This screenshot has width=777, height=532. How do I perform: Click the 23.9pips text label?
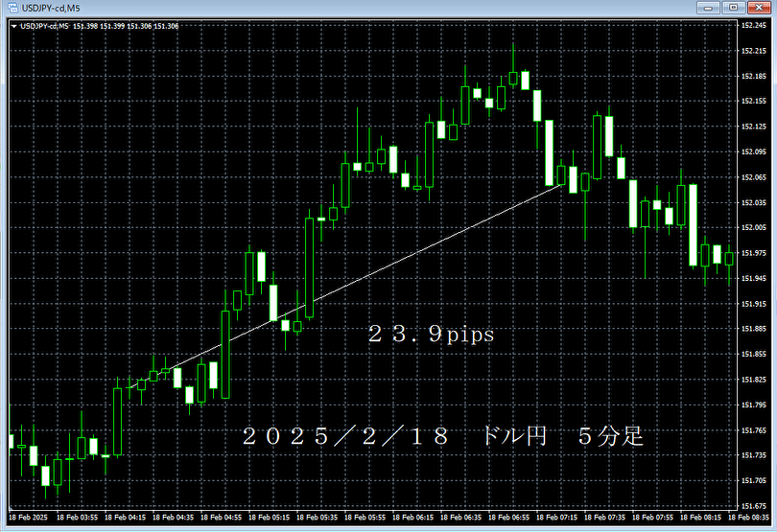(x=431, y=335)
